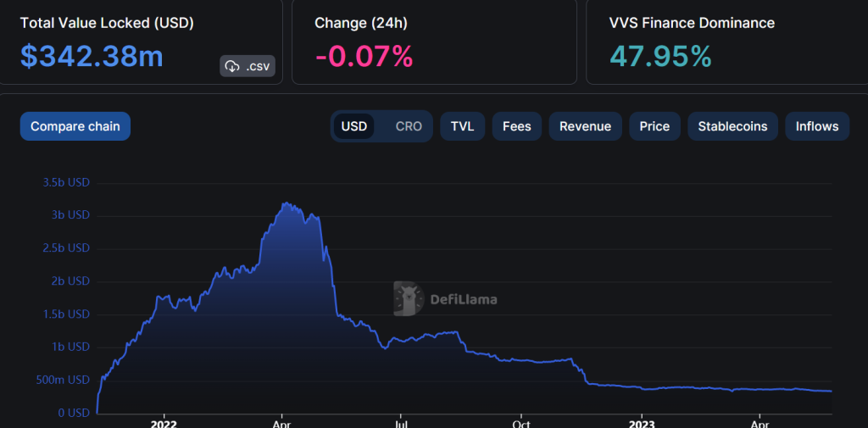
Task: Toggle the TVL chart series
Action: click(x=462, y=126)
